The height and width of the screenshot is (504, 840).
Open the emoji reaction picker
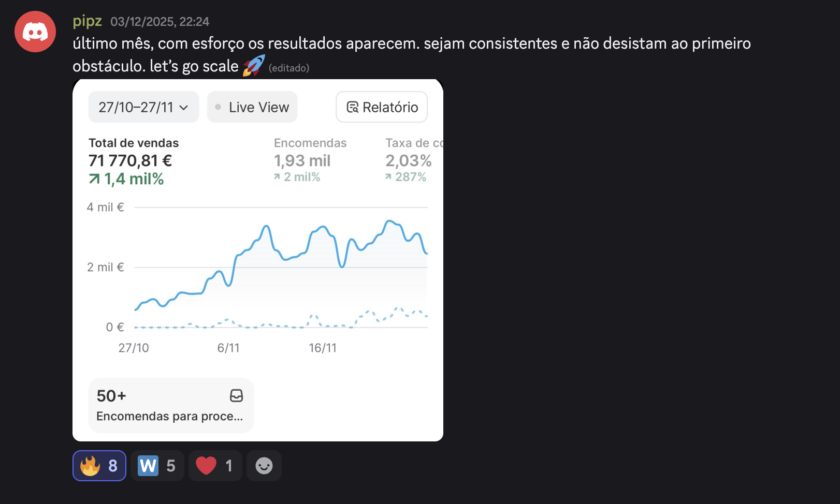click(x=264, y=466)
